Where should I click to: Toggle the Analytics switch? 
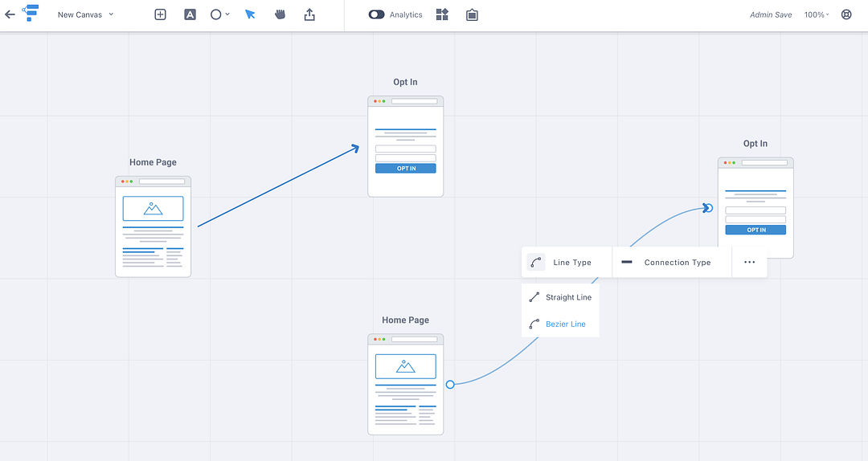(376, 14)
